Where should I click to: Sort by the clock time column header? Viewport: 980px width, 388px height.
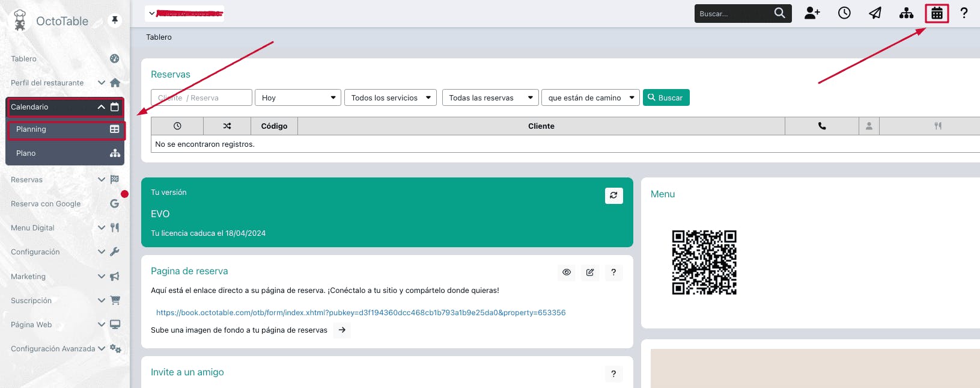177,126
